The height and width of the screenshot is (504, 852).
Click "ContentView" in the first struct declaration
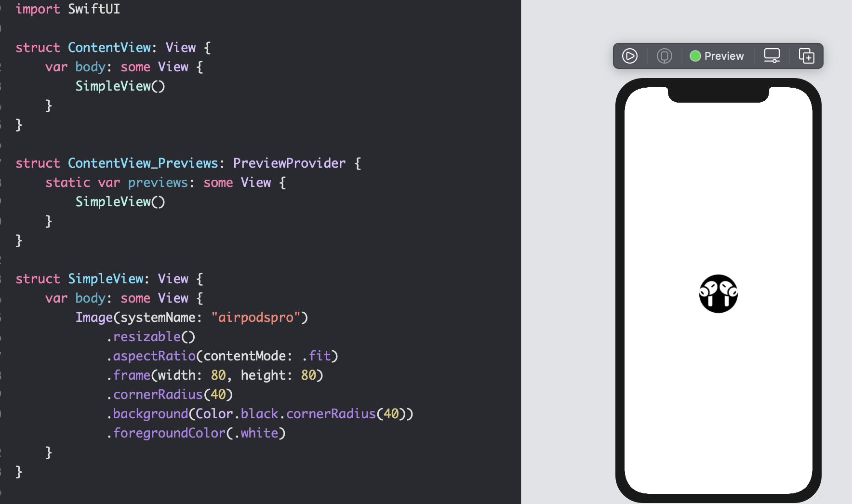click(109, 48)
